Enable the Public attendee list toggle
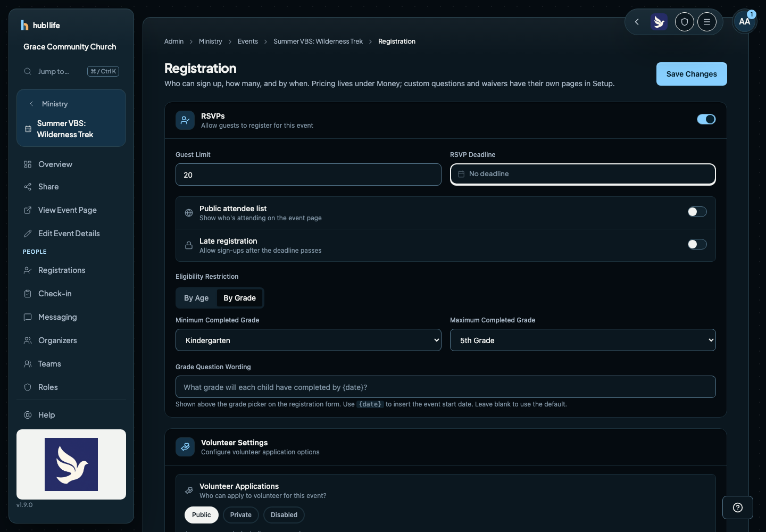The image size is (766, 532). (697, 212)
